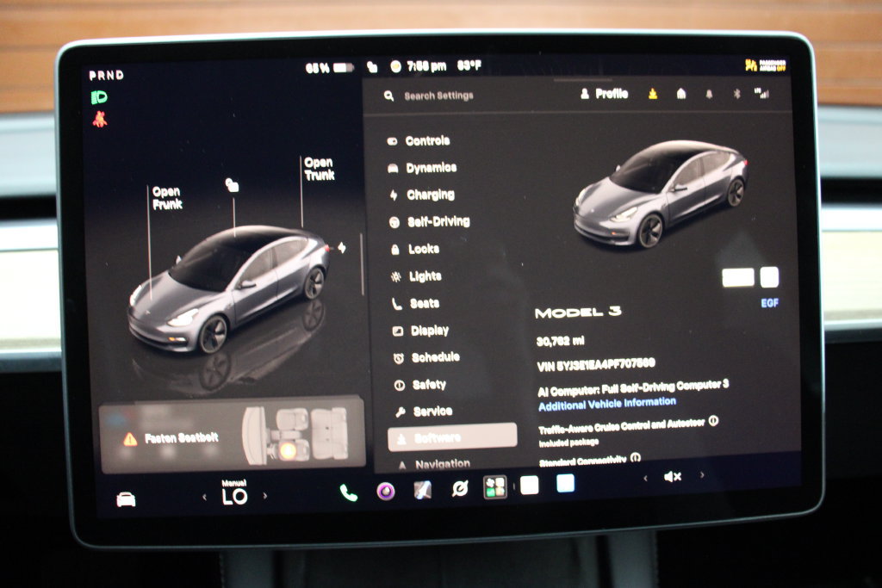Decrease volume with left chevron
Screen dimensions: 882x588
pyautogui.click(x=645, y=478)
